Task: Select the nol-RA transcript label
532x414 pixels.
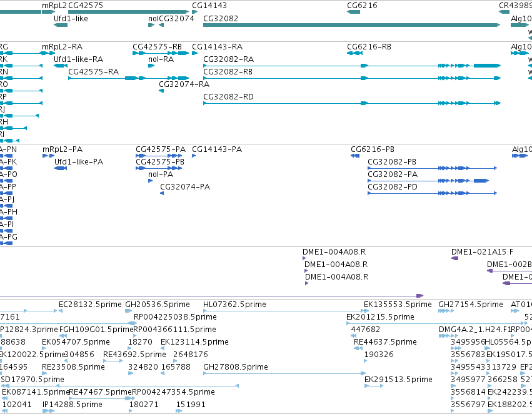Action: click(x=161, y=59)
